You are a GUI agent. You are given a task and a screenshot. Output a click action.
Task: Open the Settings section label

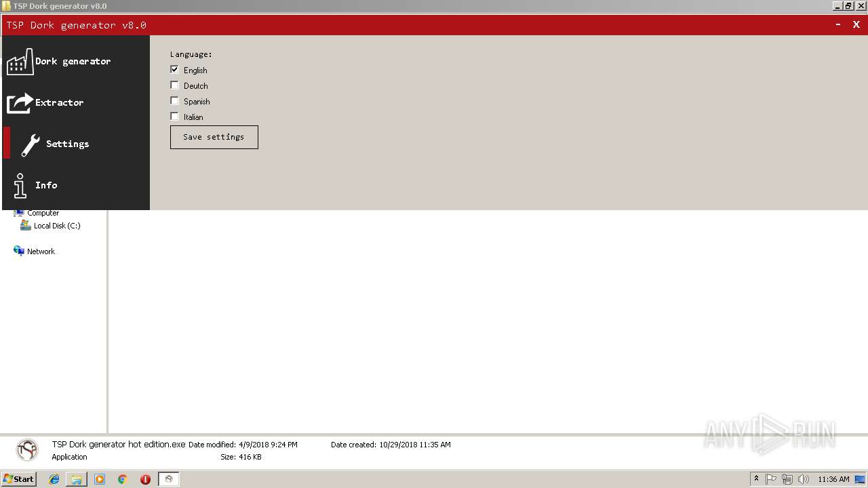pyautogui.click(x=67, y=144)
